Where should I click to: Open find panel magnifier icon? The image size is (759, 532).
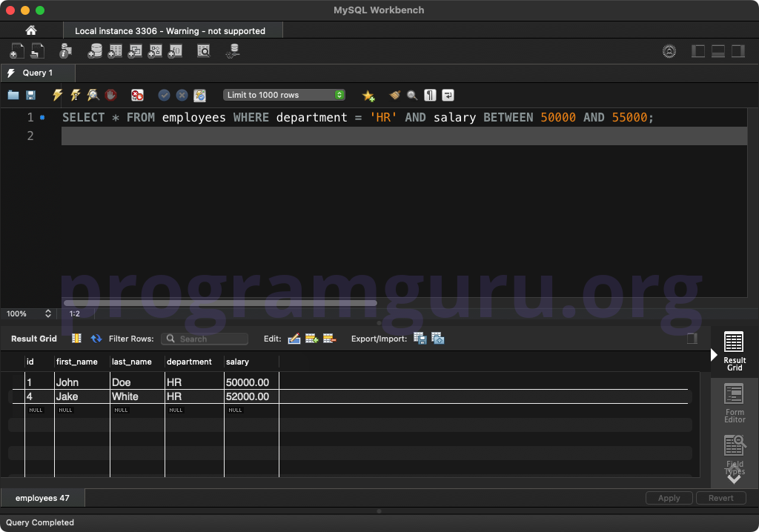[x=412, y=95]
